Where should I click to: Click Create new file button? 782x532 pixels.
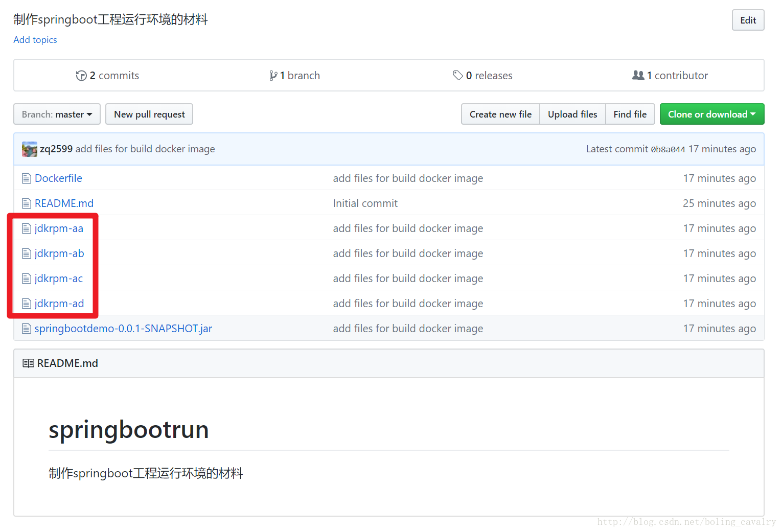500,114
